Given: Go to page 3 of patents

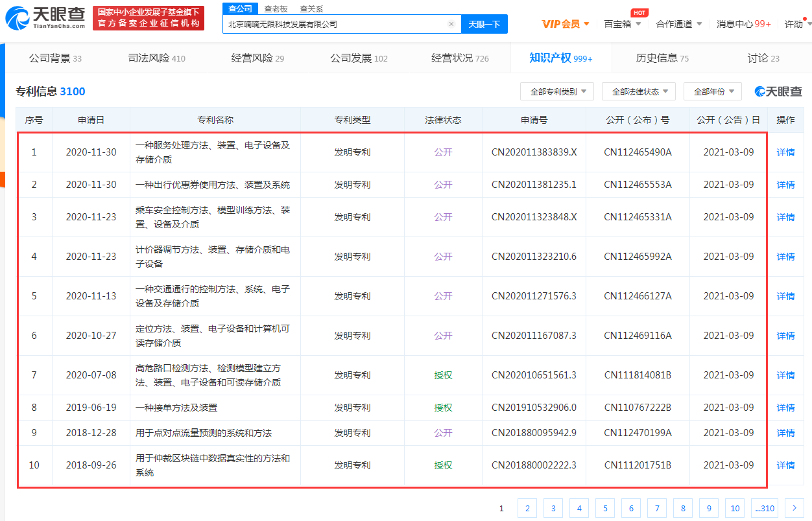Looking at the screenshot, I should point(553,509).
